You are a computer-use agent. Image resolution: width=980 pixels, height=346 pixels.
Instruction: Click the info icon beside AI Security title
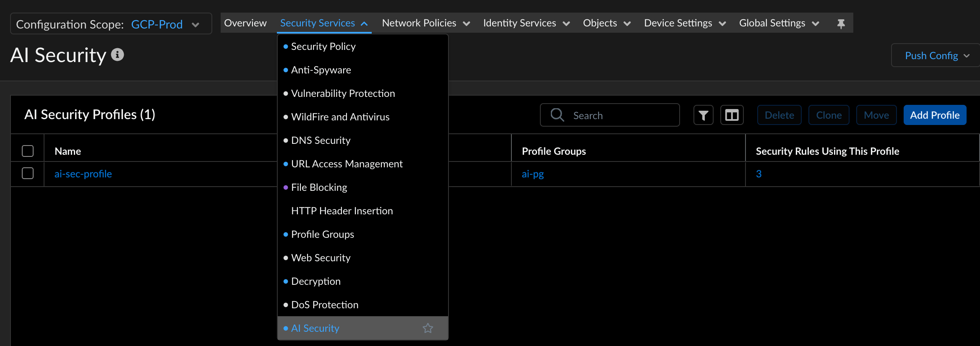[117, 55]
